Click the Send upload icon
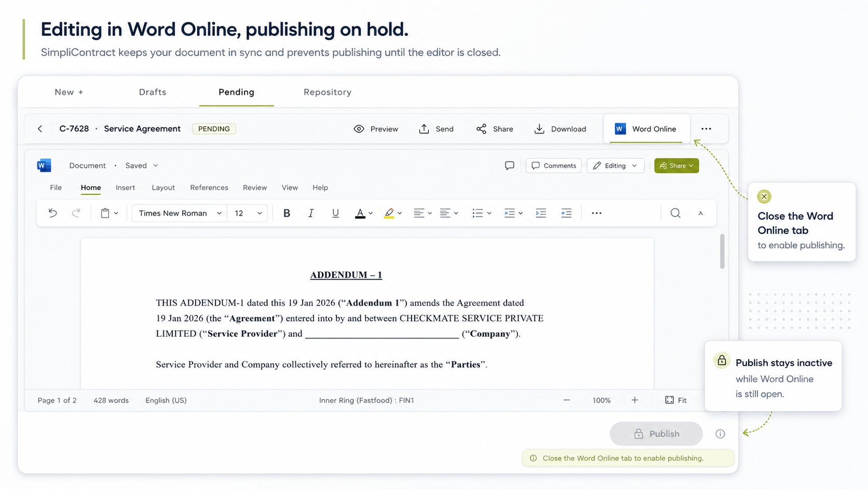The height and width of the screenshot is (489, 868). [424, 129]
